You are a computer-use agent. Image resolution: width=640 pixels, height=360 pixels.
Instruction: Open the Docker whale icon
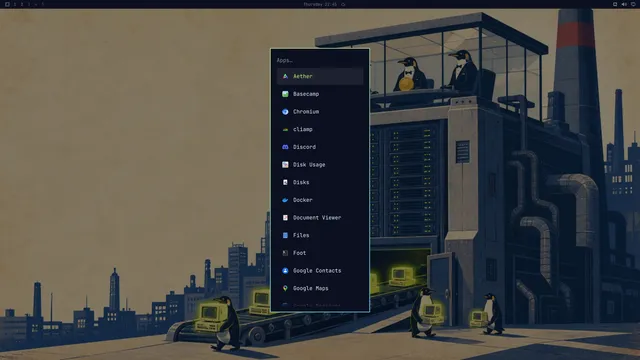pyautogui.click(x=285, y=200)
